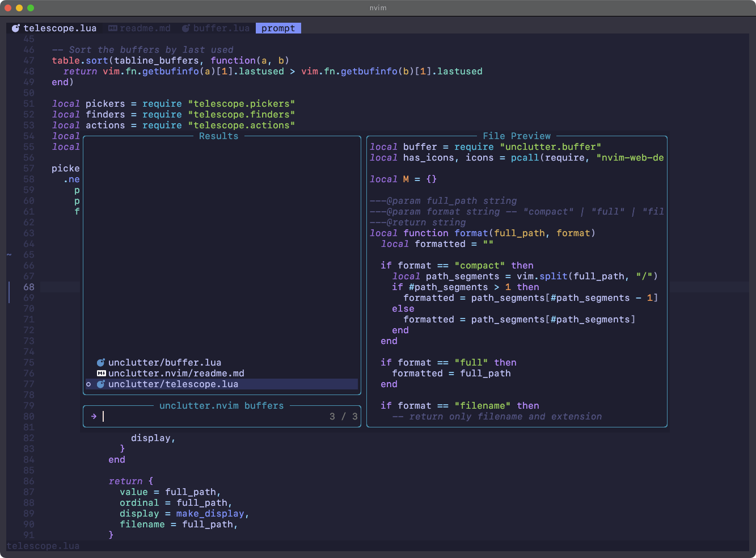Click 'end)' on line 49
Screen dimensions: 756x558
coord(63,82)
